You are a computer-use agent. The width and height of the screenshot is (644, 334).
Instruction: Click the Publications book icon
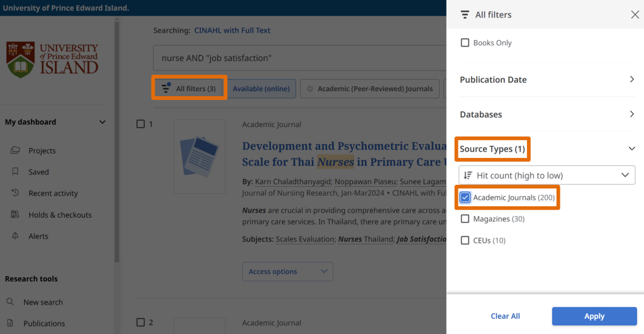(11, 323)
